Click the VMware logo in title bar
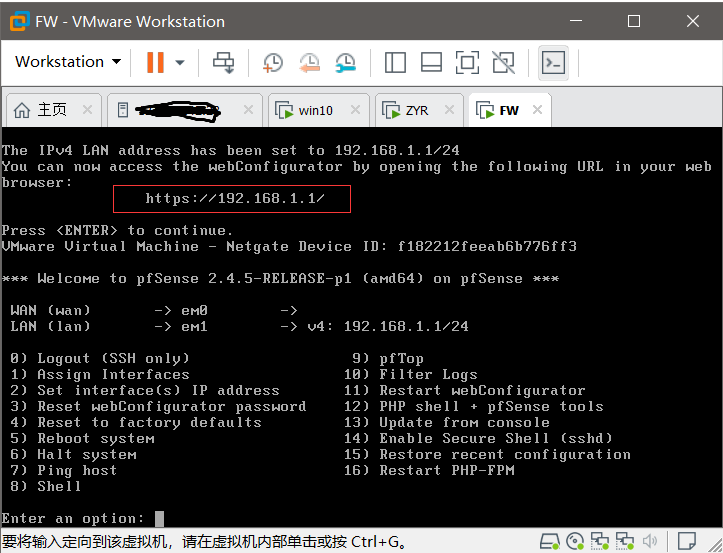Screen dimensions: 723x553 click(19, 21)
